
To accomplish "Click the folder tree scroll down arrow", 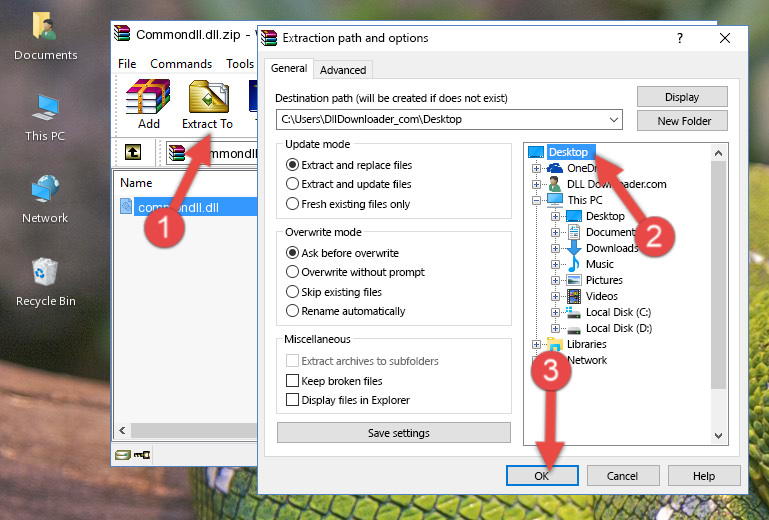I will (x=718, y=436).
